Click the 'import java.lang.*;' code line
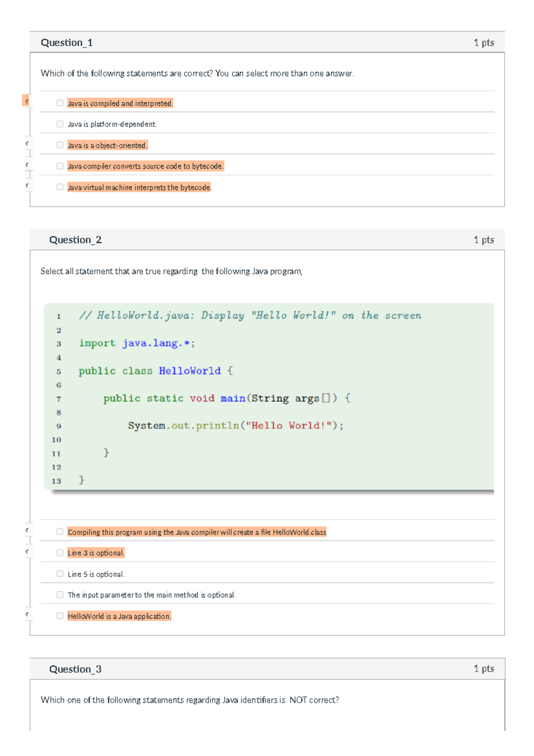The width and height of the screenshot is (534, 756). 137,343
